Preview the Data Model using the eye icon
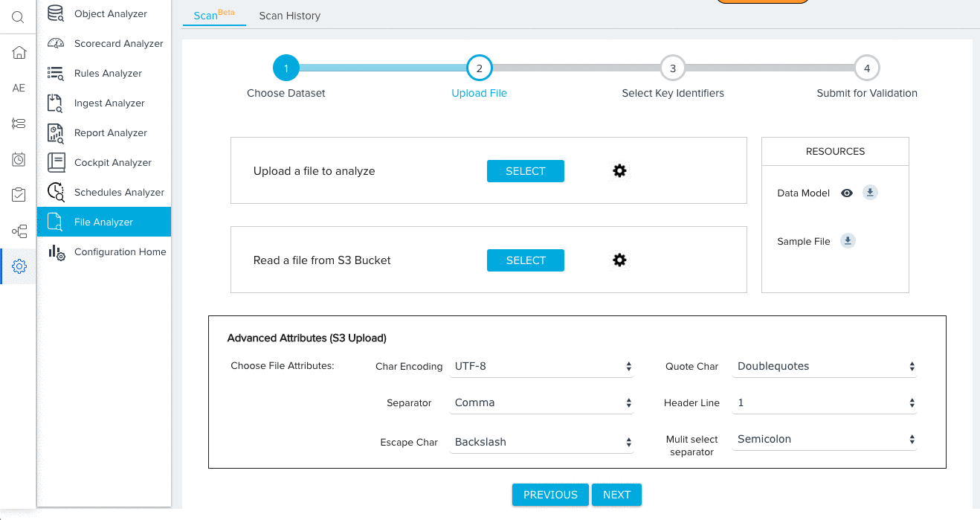This screenshot has width=980, height=520. tap(847, 192)
